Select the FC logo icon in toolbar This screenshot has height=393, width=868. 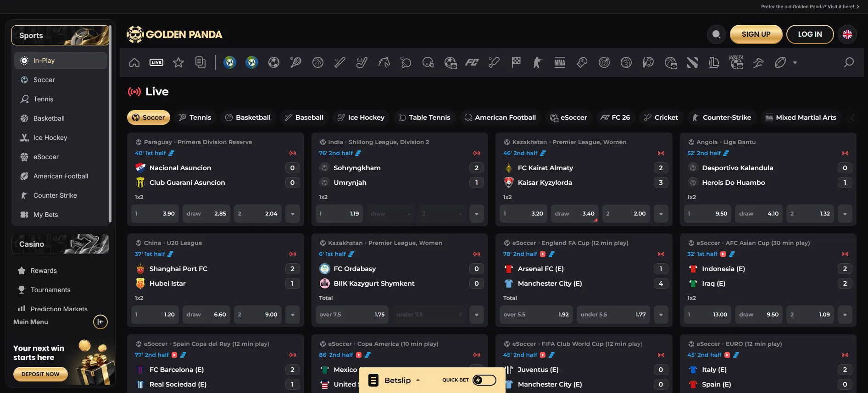(x=472, y=62)
